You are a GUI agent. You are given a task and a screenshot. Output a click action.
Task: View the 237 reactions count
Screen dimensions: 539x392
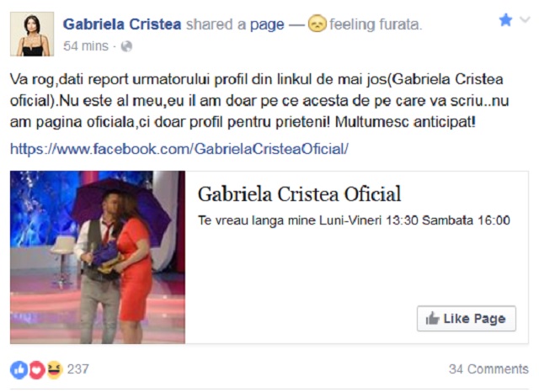pos(78,369)
